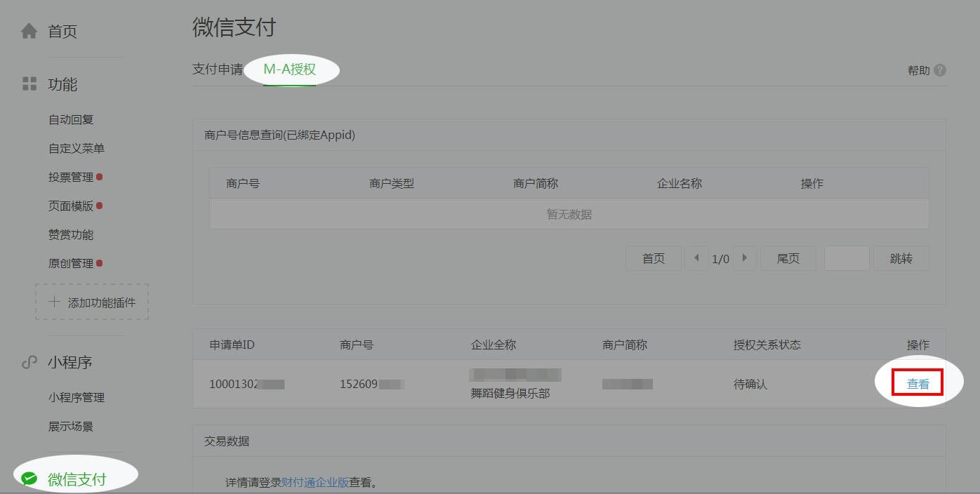980x494 pixels.
Task: Go to next page arrow in pagination
Action: coord(745,258)
